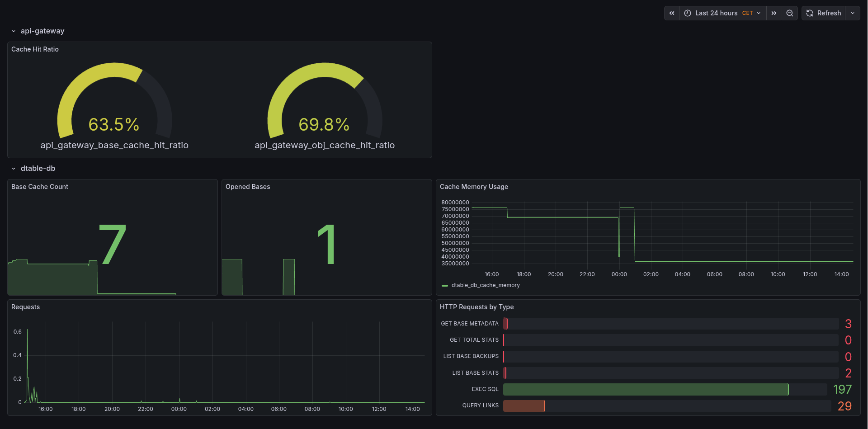Viewport: 868px width, 429px height.
Task: Toggle the dtable_db_cache_memory series visibility
Action: click(x=486, y=285)
